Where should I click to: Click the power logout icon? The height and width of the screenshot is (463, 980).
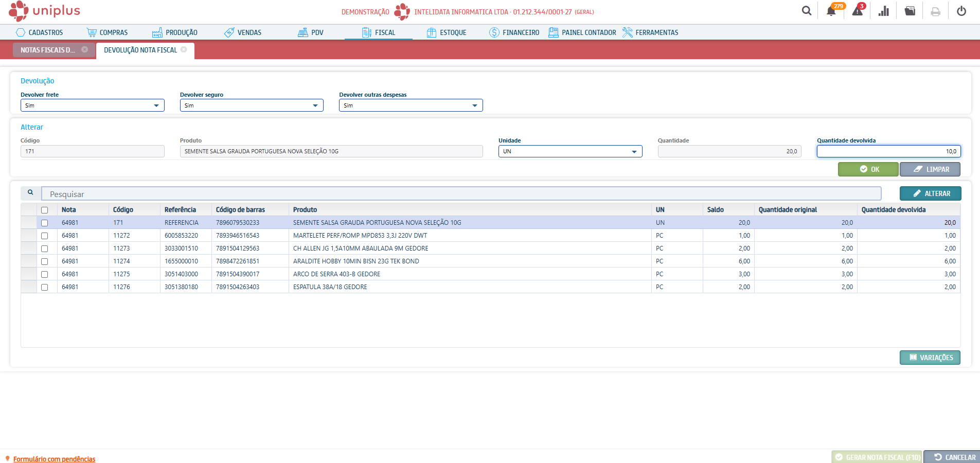click(961, 11)
